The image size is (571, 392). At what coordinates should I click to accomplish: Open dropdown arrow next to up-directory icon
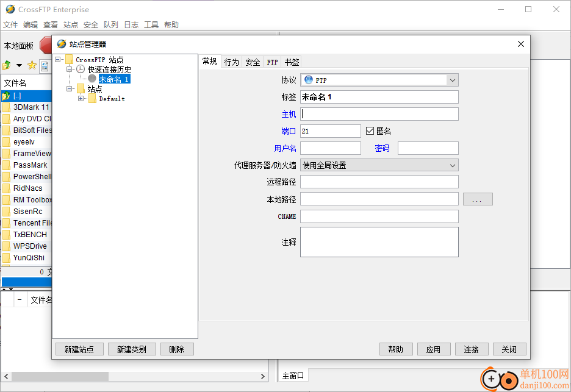20,65
